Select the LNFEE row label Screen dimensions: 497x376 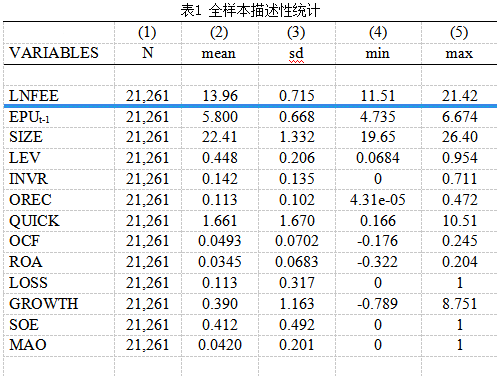(x=34, y=96)
